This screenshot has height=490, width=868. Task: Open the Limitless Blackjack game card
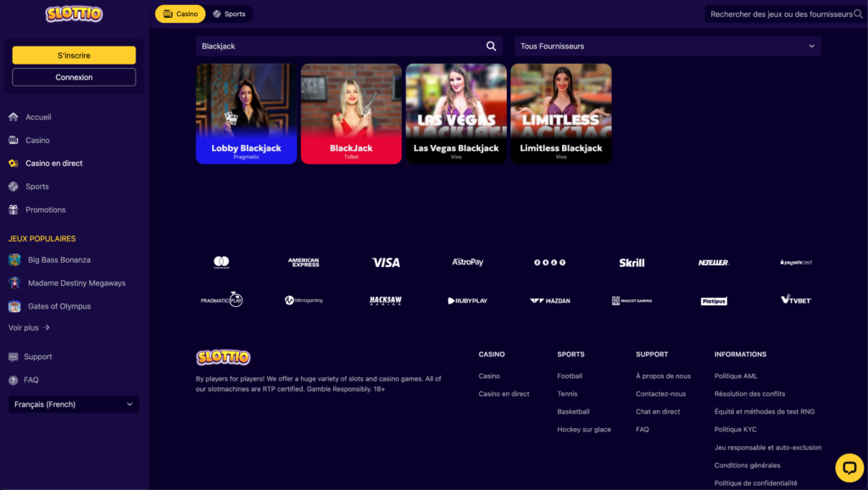(x=561, y=114)
